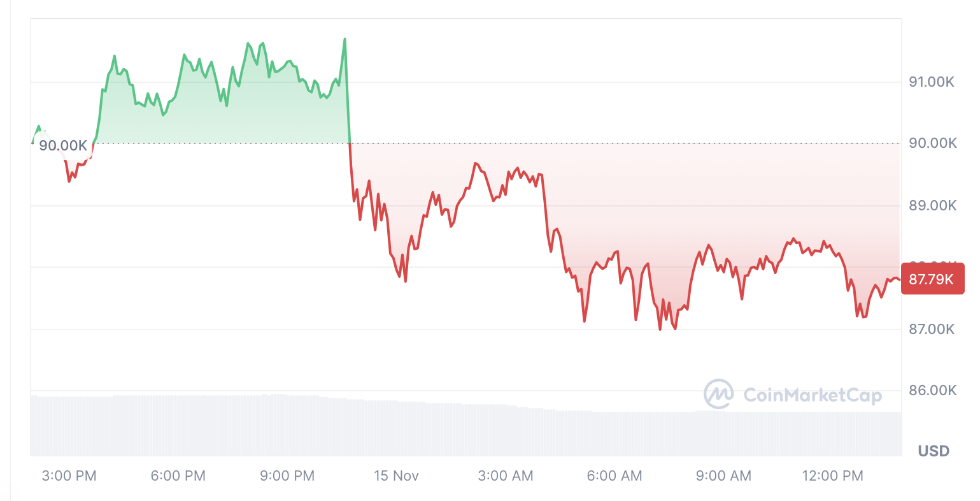
Task: Select the 3:00 AM time axis label
Action: coord(506,476)
